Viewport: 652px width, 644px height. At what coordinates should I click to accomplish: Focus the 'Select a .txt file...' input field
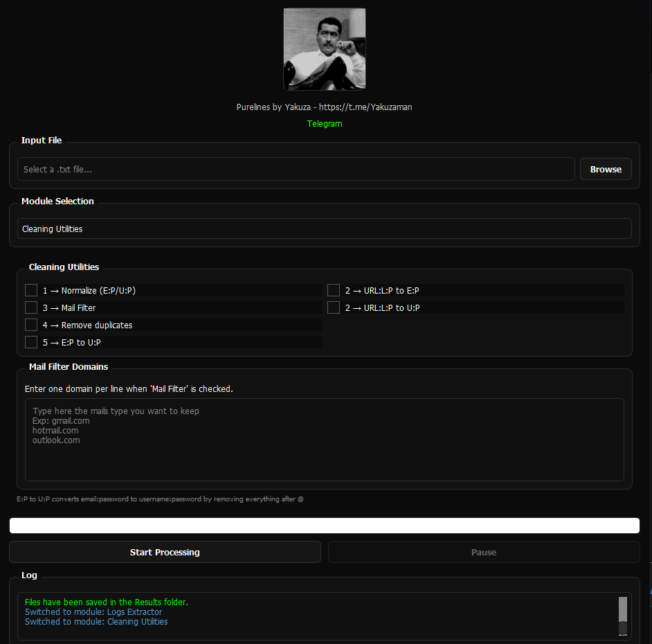tap(296, 169)
